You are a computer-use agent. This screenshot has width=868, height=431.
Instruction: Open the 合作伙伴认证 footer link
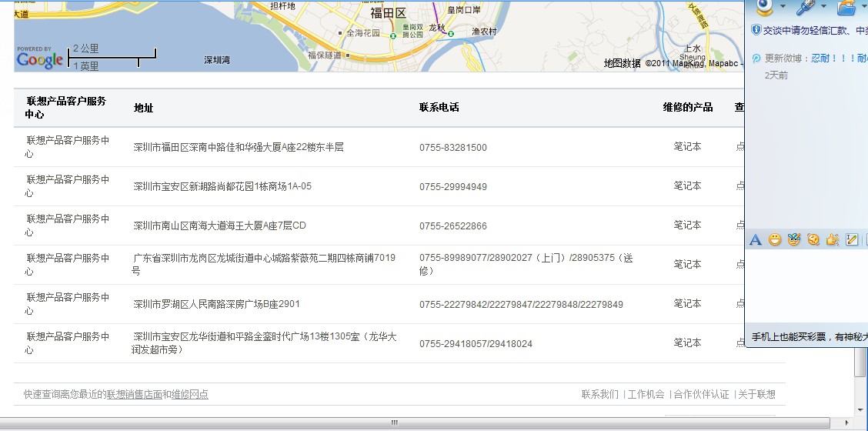pos(701,394)
